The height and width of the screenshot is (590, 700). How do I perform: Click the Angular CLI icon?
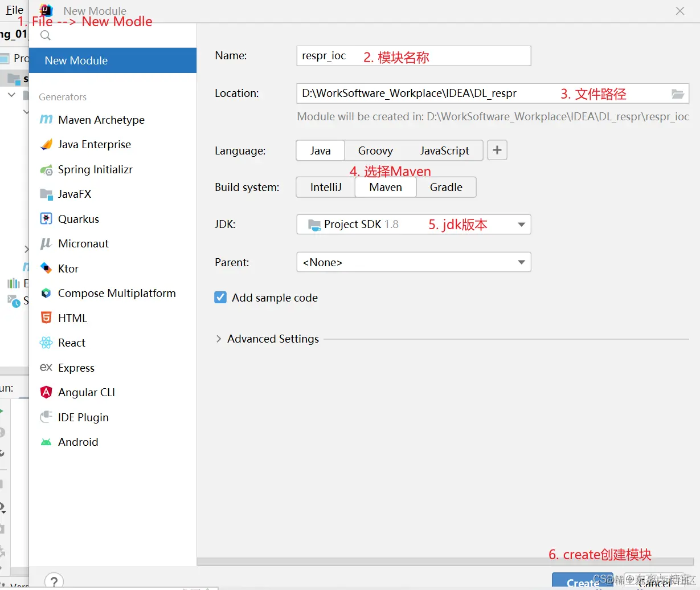pyautogui.click(x=46, y=392)
